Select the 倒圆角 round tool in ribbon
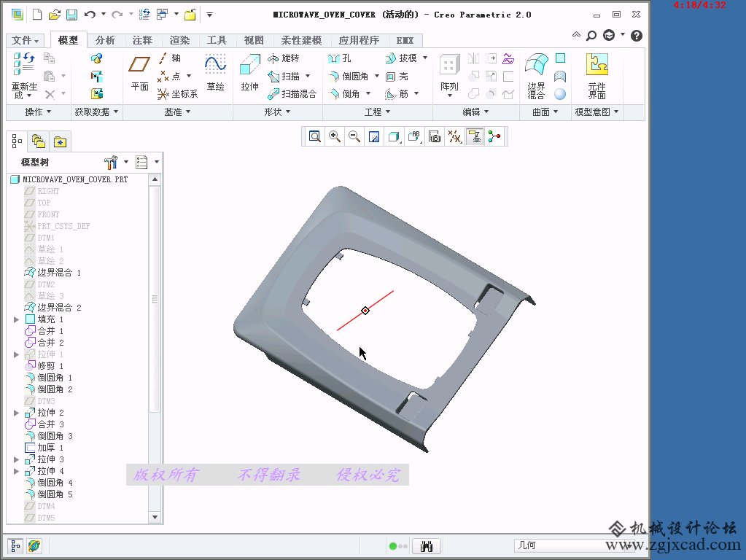The image size is (746, 560). tap(349, 76)
